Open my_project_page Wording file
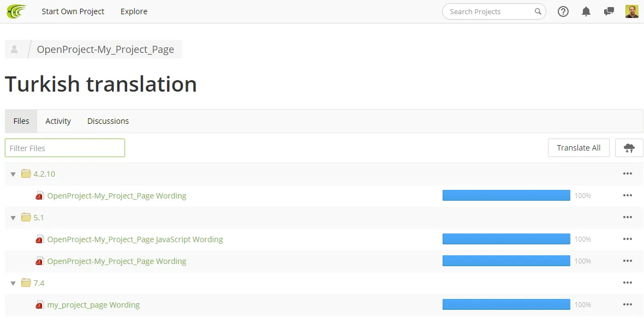Screen dimensions: 644x324 click(94, 304)
